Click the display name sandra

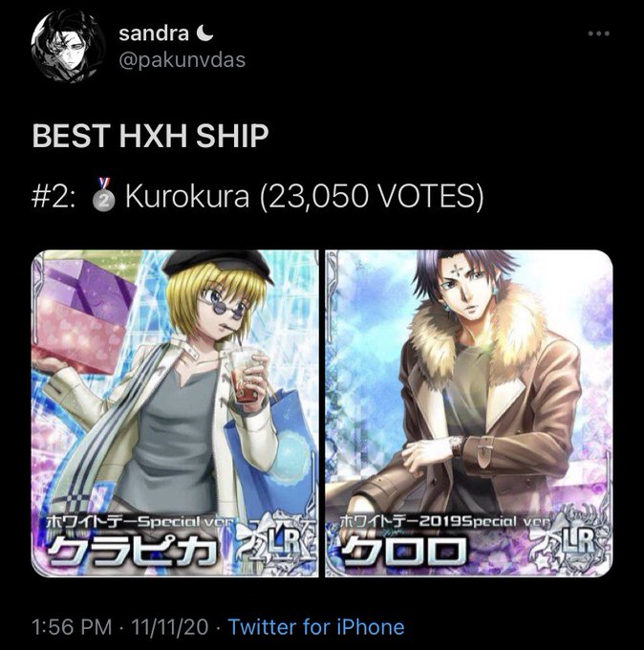(x=154, y=33)
